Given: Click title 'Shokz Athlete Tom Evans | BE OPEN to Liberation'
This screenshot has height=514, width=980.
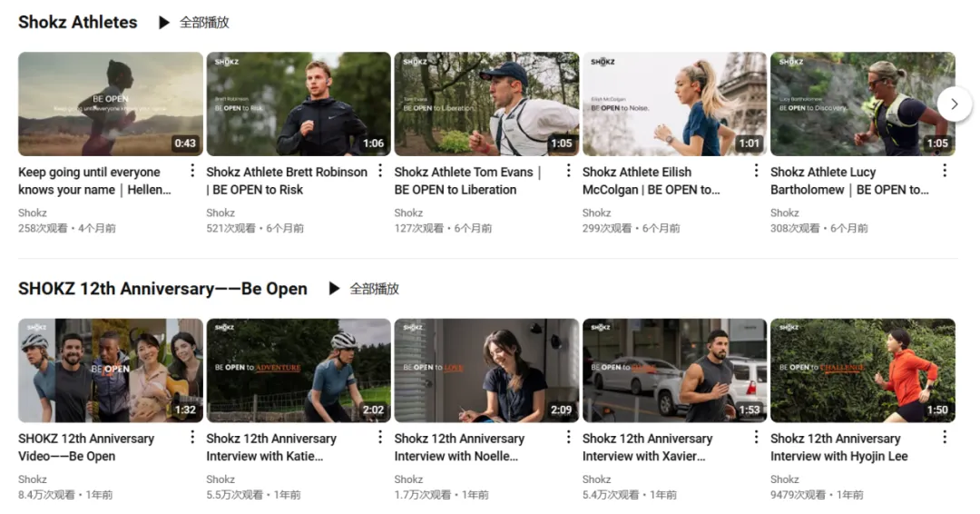Looking at the screenshot, I should coord(467,181).
